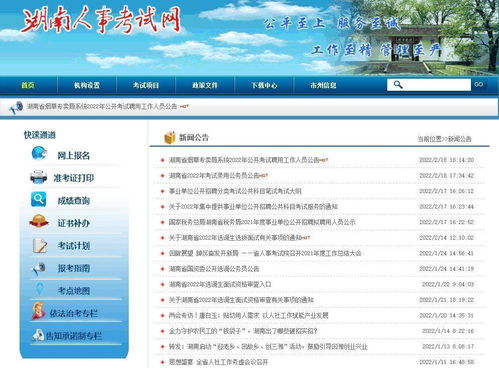Open the 政策文件 navigation menu
The height and width of the screenshot is (368, 499).
point(205,85)
